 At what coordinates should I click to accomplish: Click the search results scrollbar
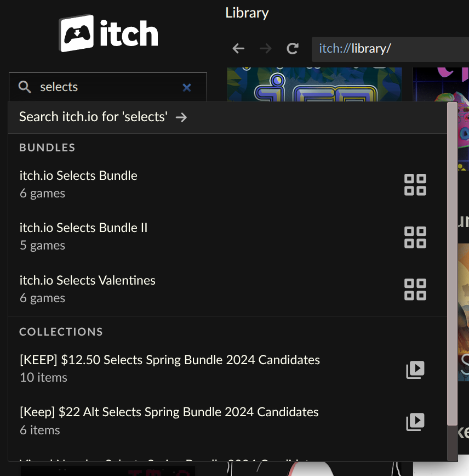(452, 264)
